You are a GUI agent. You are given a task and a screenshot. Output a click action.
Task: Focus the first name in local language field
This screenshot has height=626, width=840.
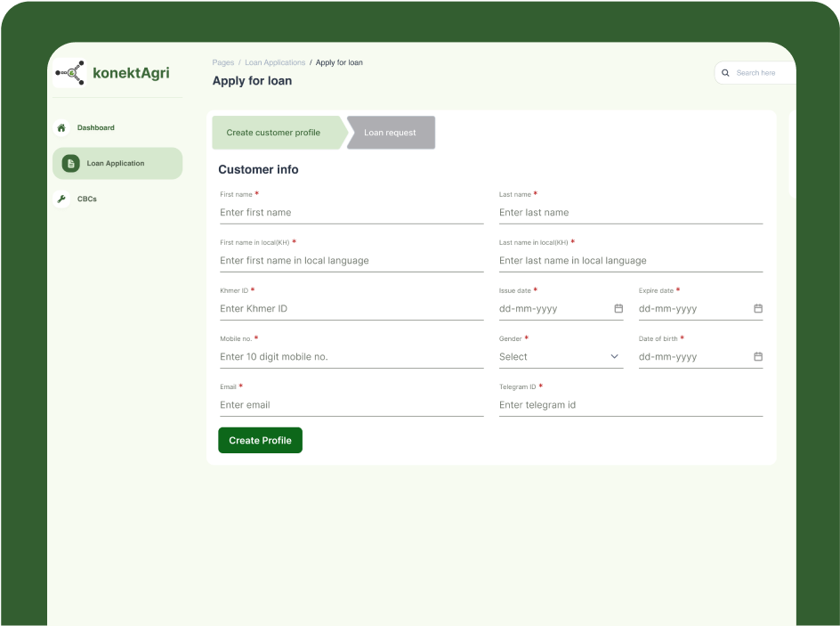351,261
